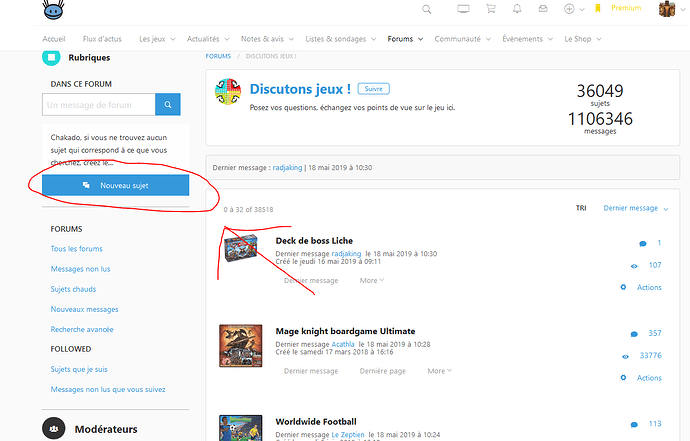The height and width of the screenshot is (441, 690).
Task: Open the user avatar profile menu
Action: pos(667,8)
